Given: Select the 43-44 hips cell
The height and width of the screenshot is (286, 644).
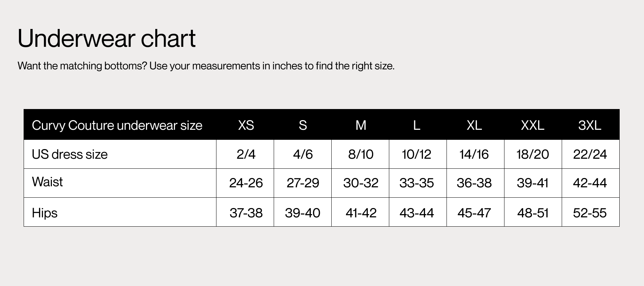Looking at the screenshot, I should pyautogui.click(x=416, y=213).
